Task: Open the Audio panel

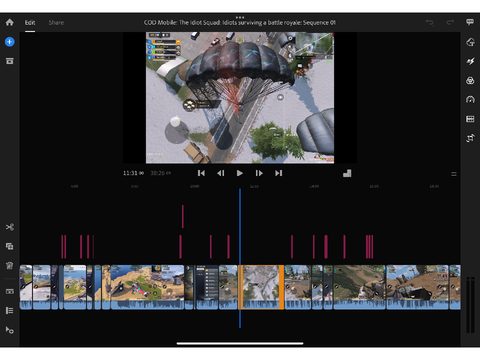Action: 470,119
